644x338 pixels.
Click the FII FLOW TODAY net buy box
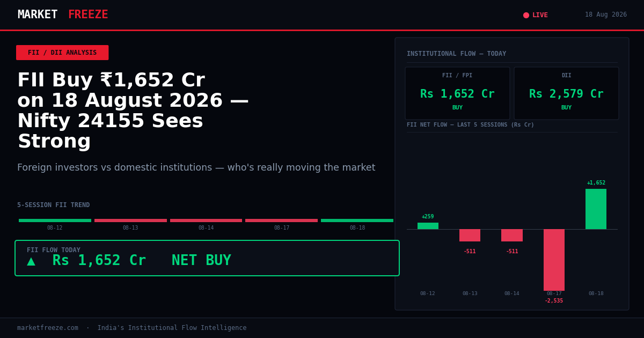(207, 258)
